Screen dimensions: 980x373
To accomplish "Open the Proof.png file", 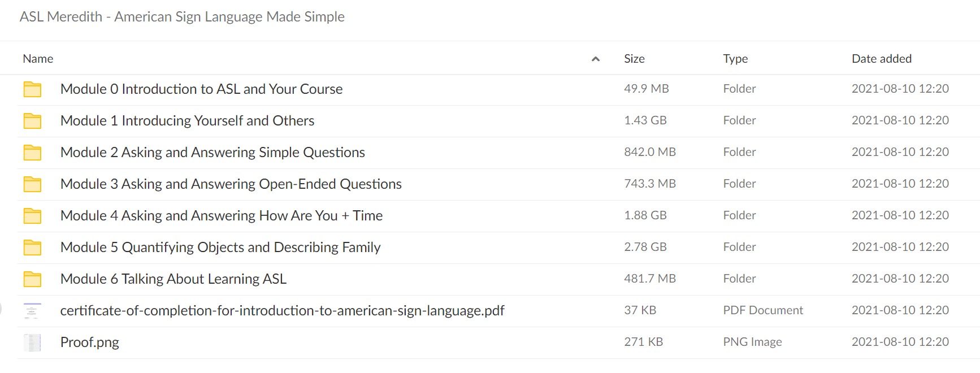I will click(90, 342).
